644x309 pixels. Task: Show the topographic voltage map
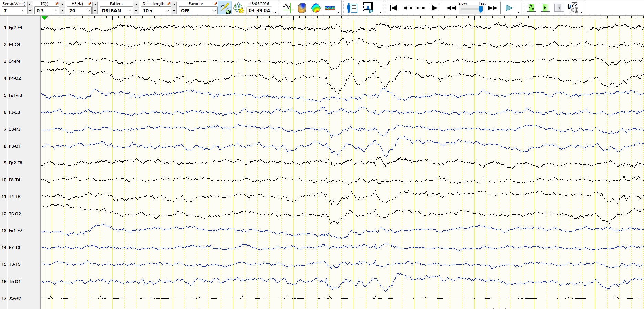pyautogui.click(x=316, y=8)
